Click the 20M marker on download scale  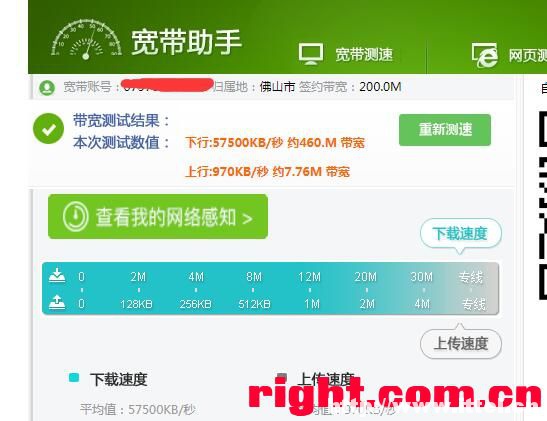click(366, 277)
